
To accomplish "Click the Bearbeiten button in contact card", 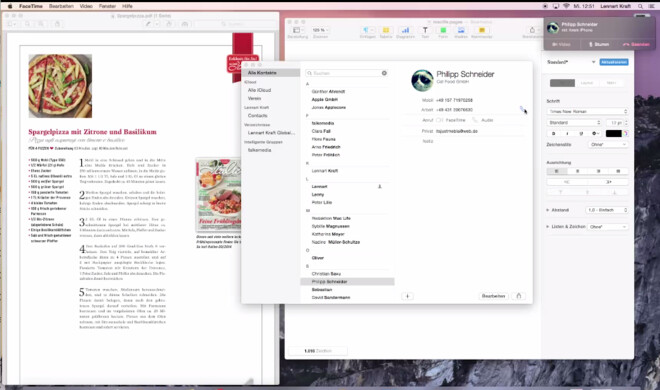I will (x=493, y=296).
